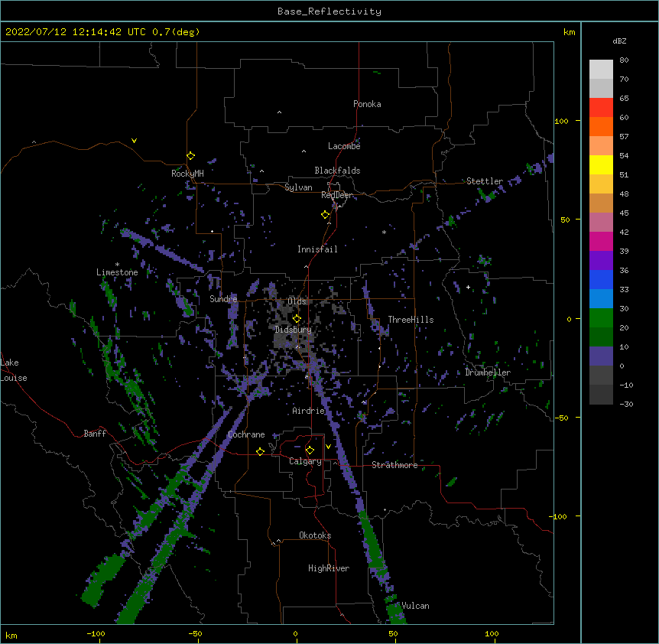Click the Strathmore label
This screenshot has width=659, height=644.
click(394, 465)
